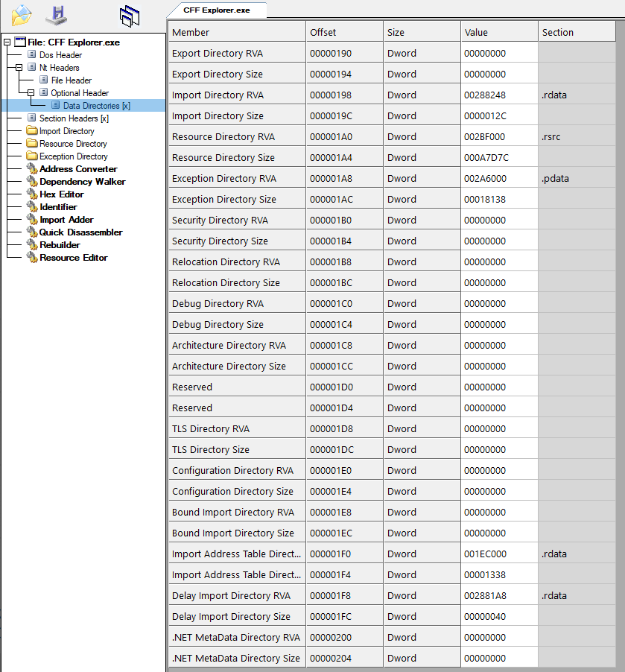Click the Rebuilder tool icon
625x672 pixels.
(32, 244)
